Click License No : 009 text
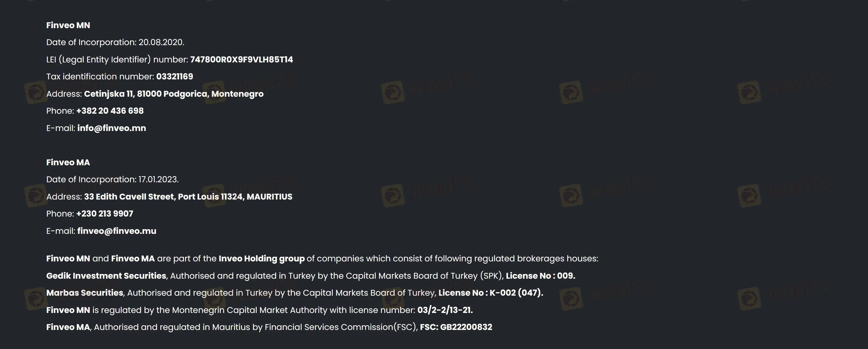 pyautogui.click(x=541, y=275)
